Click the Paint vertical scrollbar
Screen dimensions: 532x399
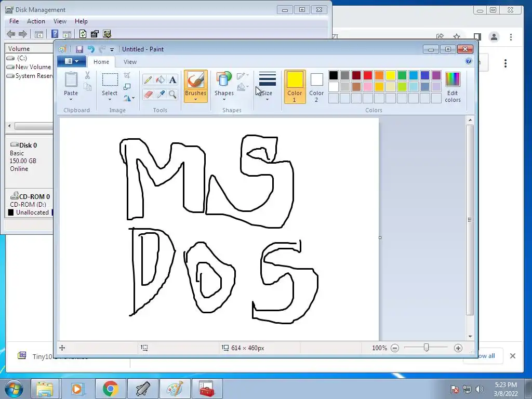point(470,220)
